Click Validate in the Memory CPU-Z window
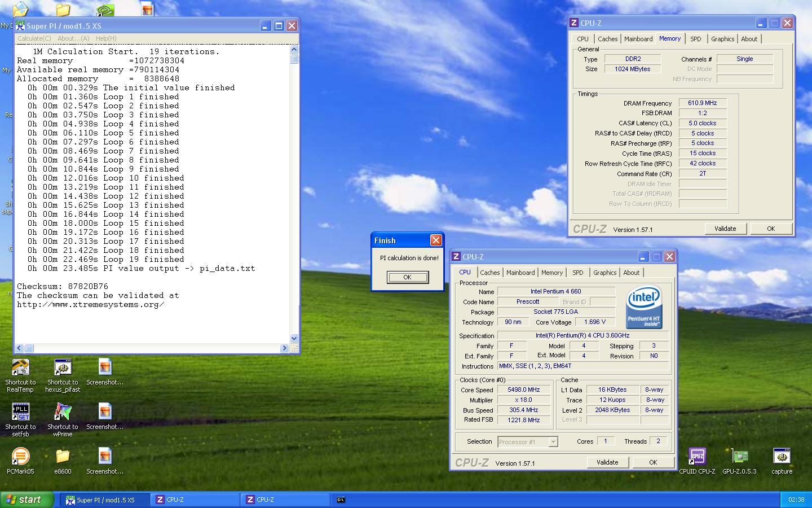The width and height of the screenshot is (812, 508). [725, 229]
